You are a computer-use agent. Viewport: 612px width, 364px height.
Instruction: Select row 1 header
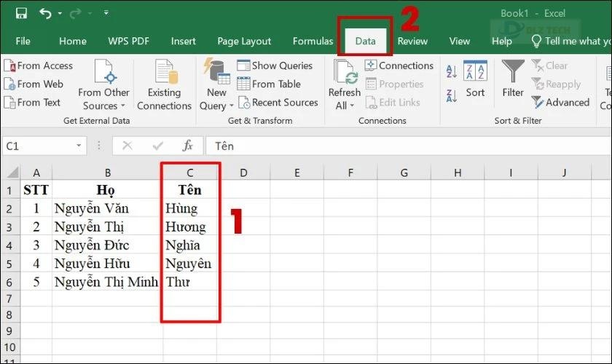pos(9,191)
